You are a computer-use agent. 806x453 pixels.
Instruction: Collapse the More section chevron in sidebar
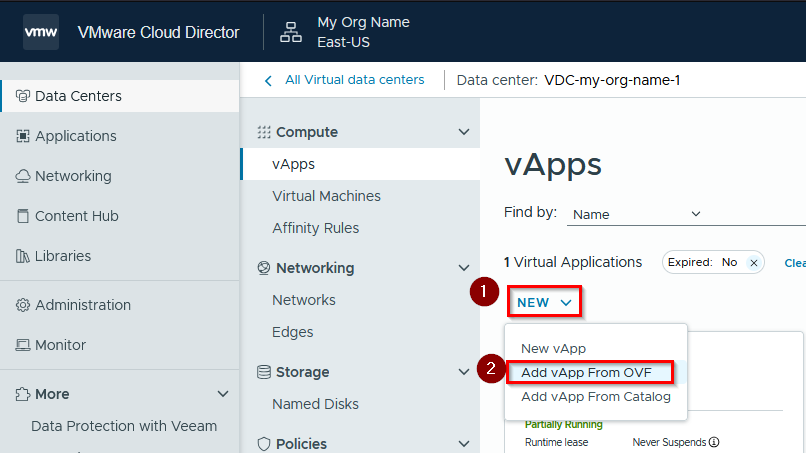pos(223,394)
